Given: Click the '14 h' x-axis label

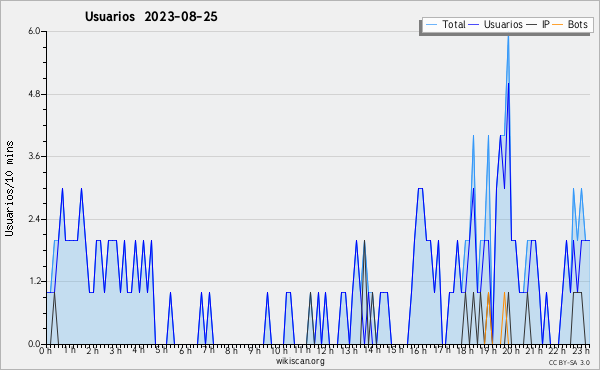Looking at the screenshot, I should coord(372,350).
